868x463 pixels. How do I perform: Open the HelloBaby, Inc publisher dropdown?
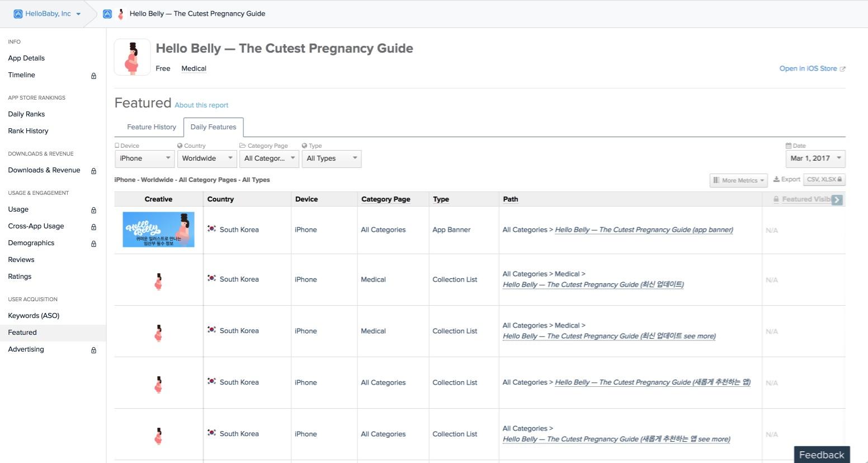(48, 13)
